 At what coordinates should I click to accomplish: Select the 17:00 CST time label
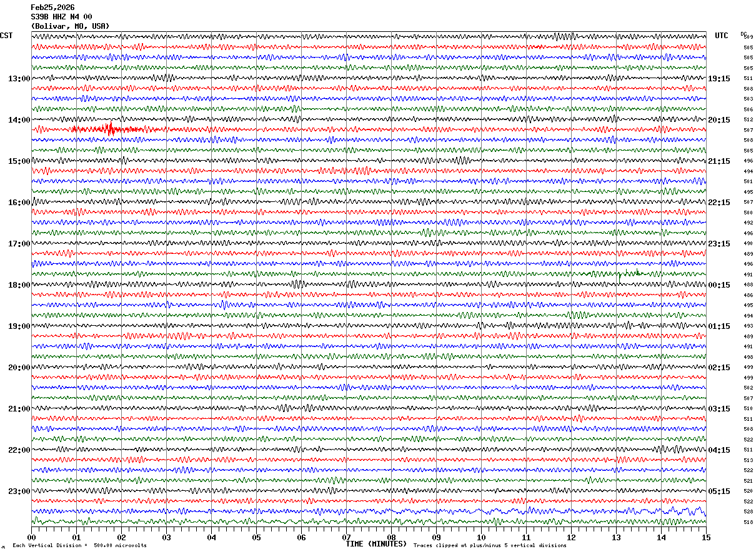click(19, 244)
